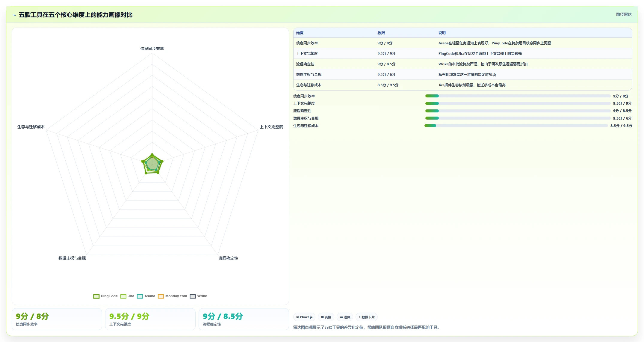Viewport: 644px width, 342px height.
Task: Click the 进度 tag chip
Action: (345, 317)
